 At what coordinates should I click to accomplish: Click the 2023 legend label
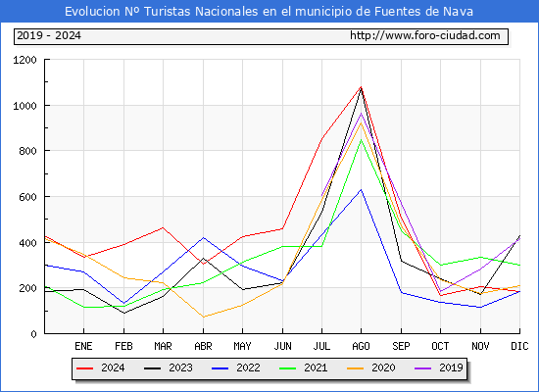click(x=180, y=367)
